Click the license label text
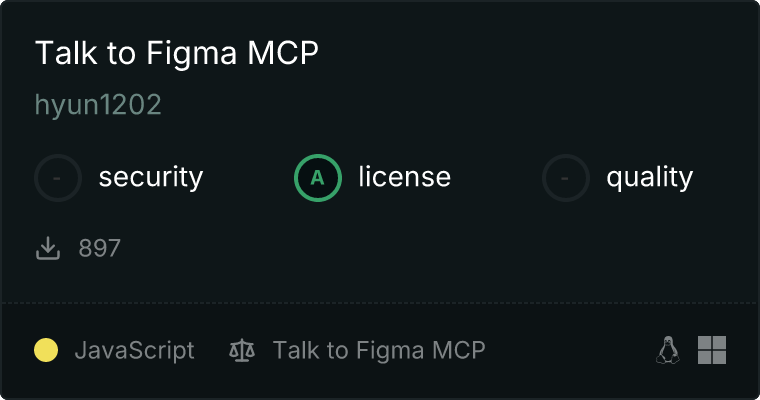The image size is (760, 400). tap(404, 178)
